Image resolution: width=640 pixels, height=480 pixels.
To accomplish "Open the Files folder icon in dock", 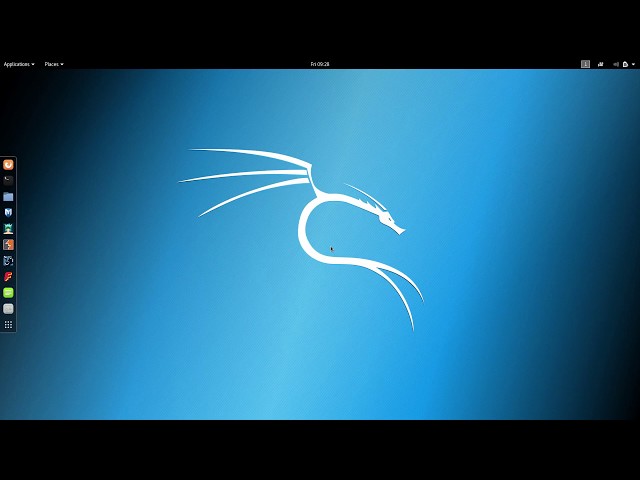I will point(8,197).
